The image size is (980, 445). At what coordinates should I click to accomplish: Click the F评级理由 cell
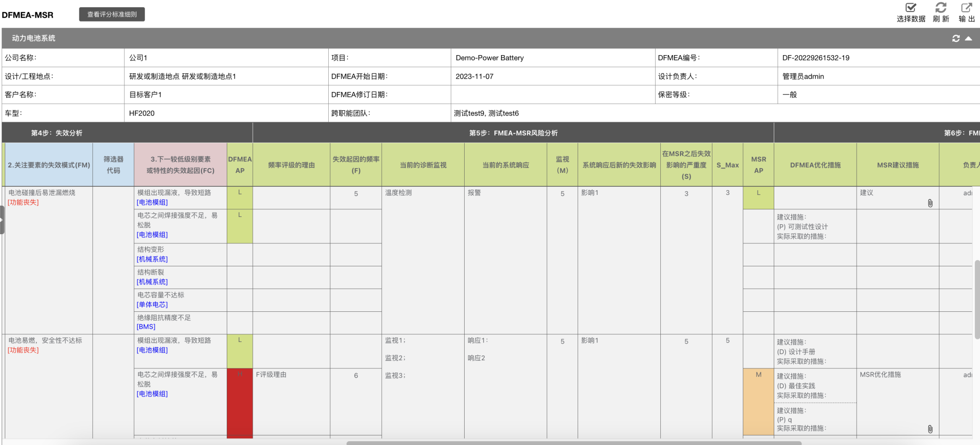271,375
